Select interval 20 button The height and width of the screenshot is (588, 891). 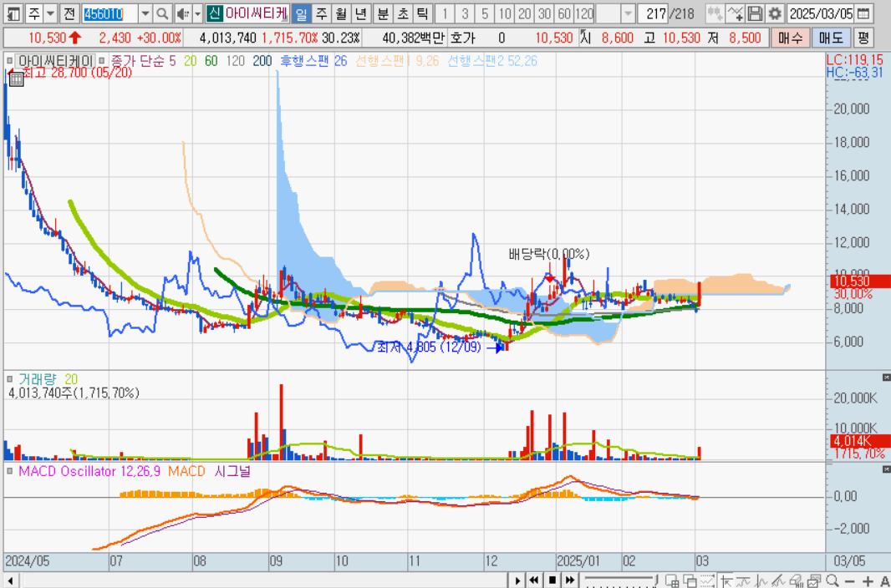point(526,13)
